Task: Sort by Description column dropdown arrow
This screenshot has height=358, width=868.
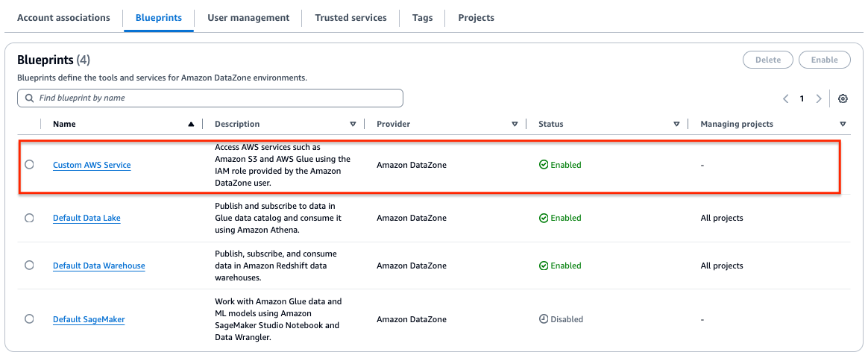Action: pos(353,124)
